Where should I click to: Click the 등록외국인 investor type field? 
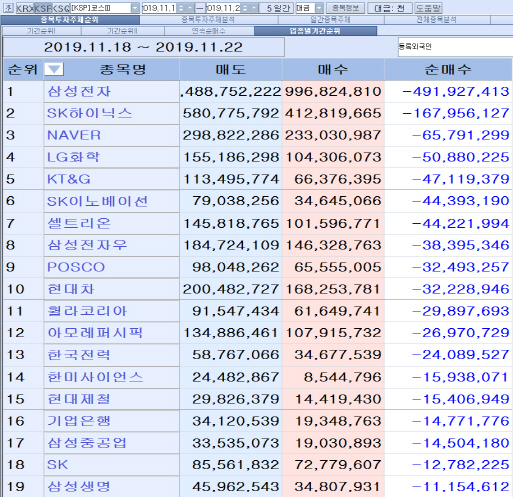click(455, 47)
